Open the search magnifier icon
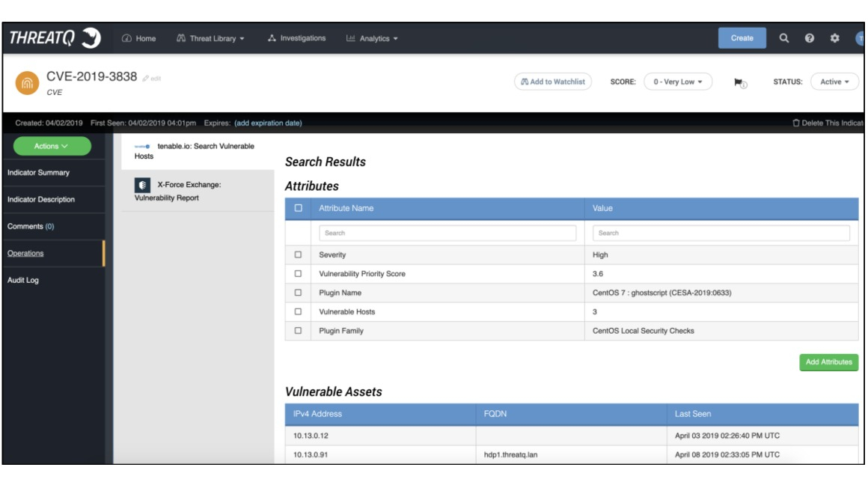 pos(784,38)
